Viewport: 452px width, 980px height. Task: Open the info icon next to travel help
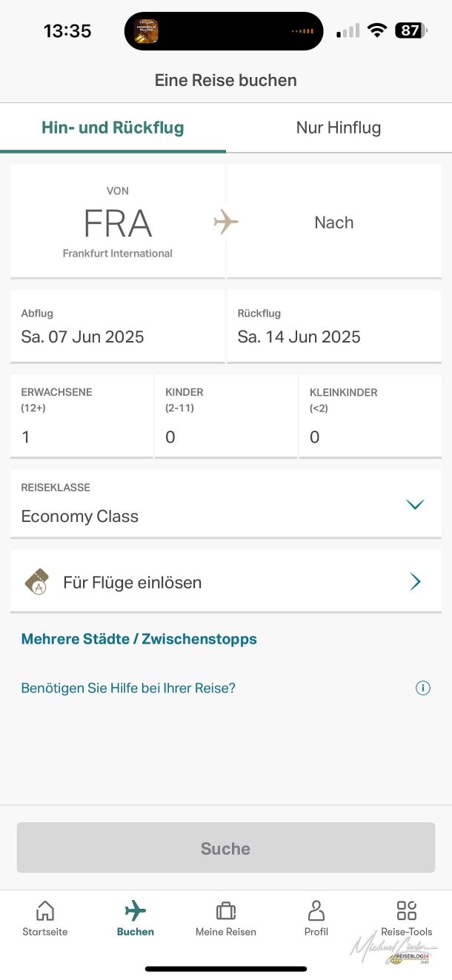pyautogui.click(x=422, y=688)
